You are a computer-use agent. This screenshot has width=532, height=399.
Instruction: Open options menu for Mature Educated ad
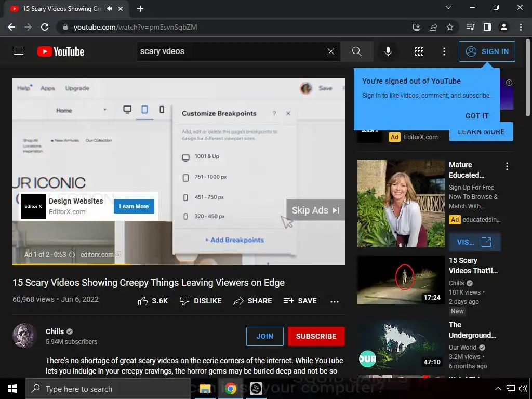[507, 166]
